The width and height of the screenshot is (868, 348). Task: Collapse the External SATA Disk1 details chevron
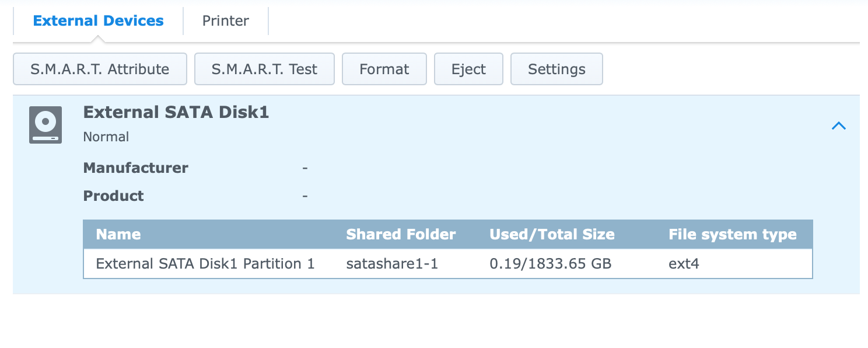[838, 126]
